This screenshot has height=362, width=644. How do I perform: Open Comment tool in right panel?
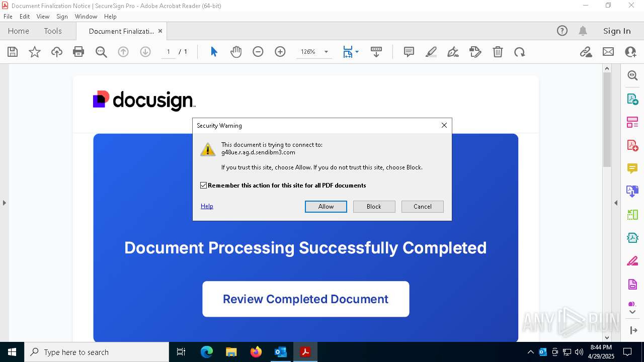coord(632,168)
